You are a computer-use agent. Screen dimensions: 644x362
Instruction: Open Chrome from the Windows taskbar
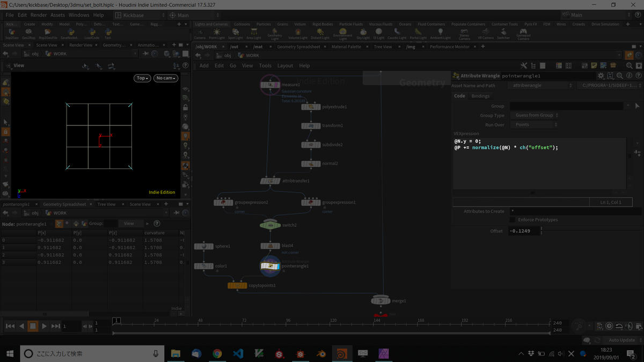point(217,353)
